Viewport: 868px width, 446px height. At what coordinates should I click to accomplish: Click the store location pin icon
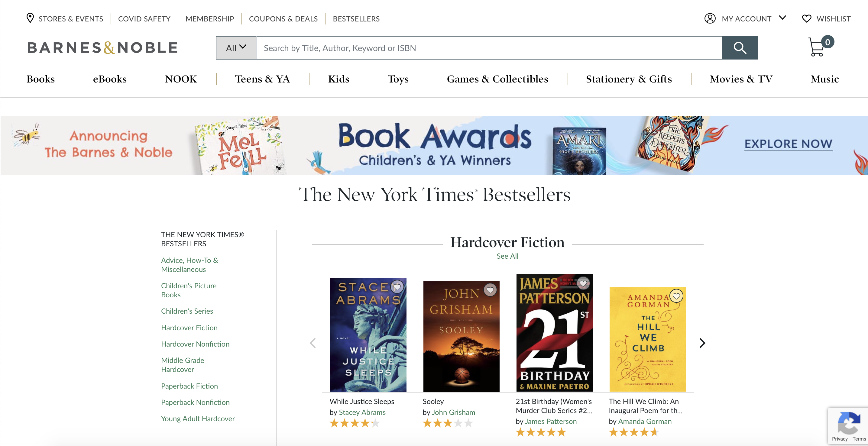point(30,18)
